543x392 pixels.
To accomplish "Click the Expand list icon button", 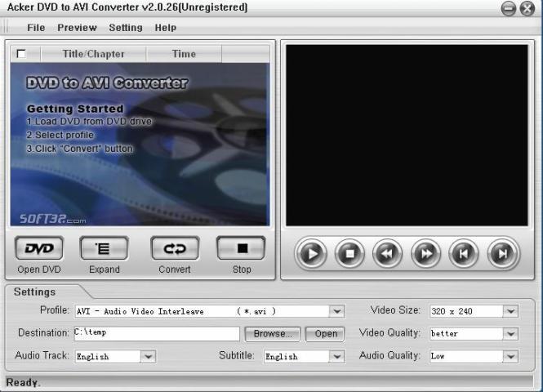I will (x=104, y=248).
